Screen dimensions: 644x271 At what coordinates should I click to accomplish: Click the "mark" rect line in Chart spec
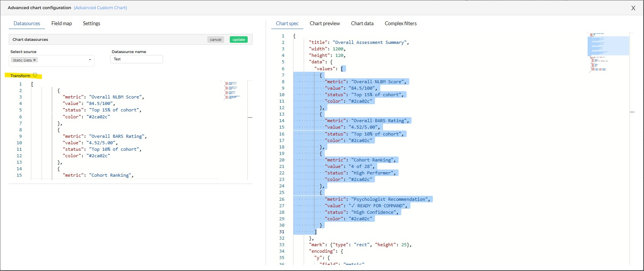pyautogui.click(x=360, y=245)
